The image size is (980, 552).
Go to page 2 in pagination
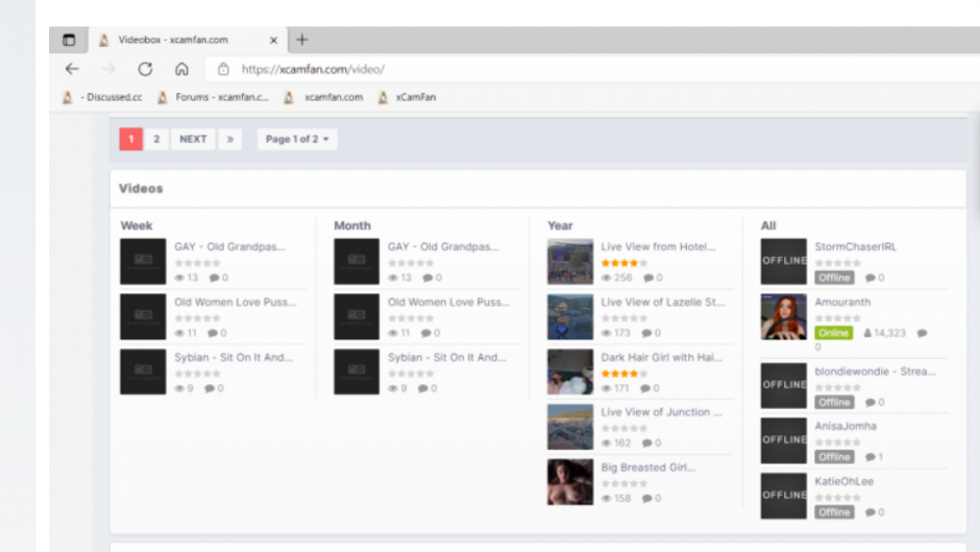[156, 139]
